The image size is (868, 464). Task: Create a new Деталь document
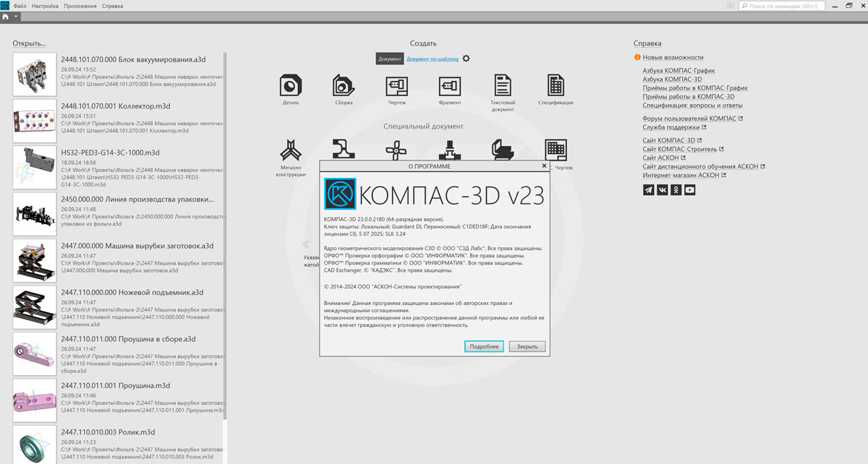point(290,85)
